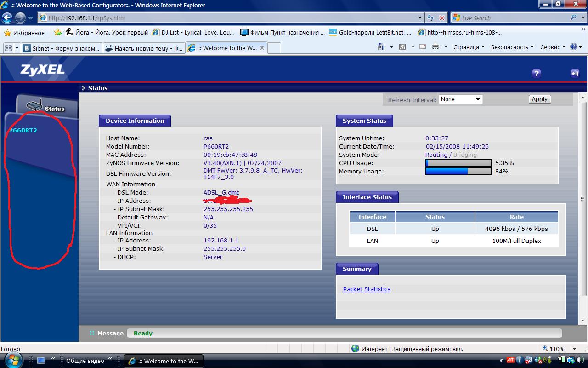Open the Quick Tabs tab list dropdown arrow

pos(17,48)
